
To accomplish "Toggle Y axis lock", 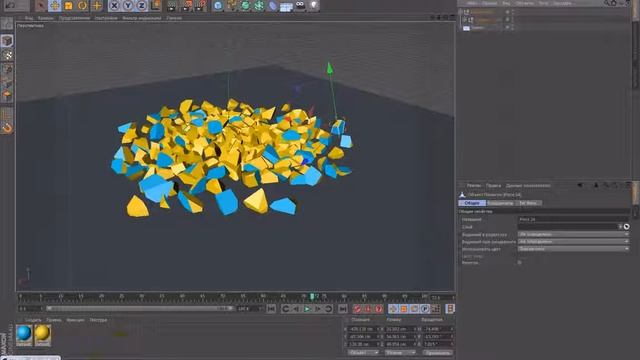I will 128,5.
